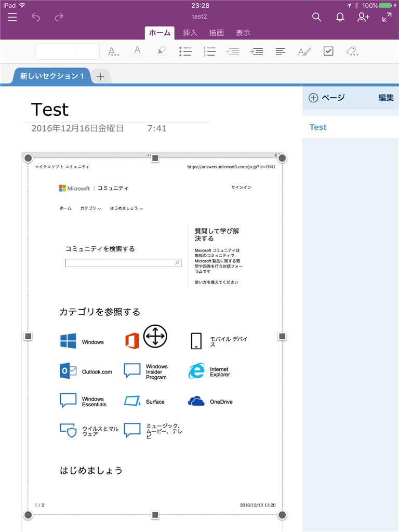Tap the Test page title

[x=50, y=110]
